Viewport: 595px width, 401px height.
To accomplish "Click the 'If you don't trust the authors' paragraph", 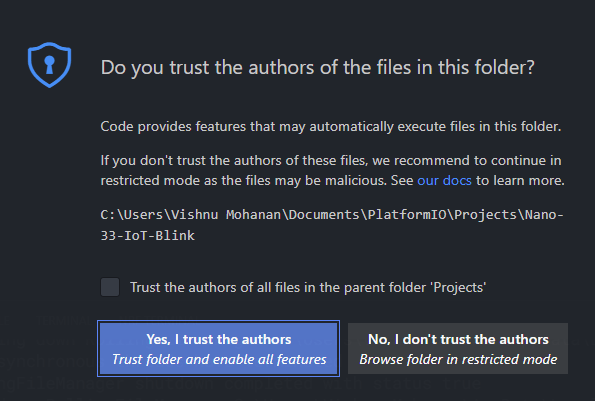I will 332,170.
